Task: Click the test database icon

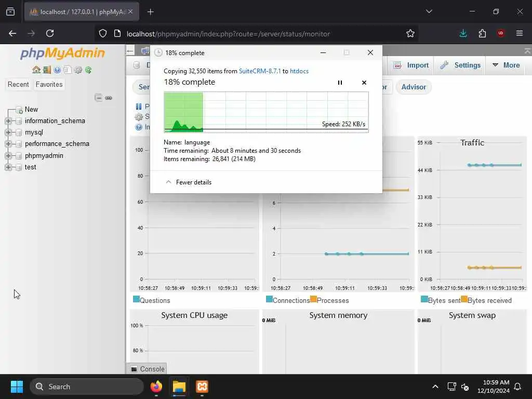Action: pyautogui.click(x=19, y=167)
